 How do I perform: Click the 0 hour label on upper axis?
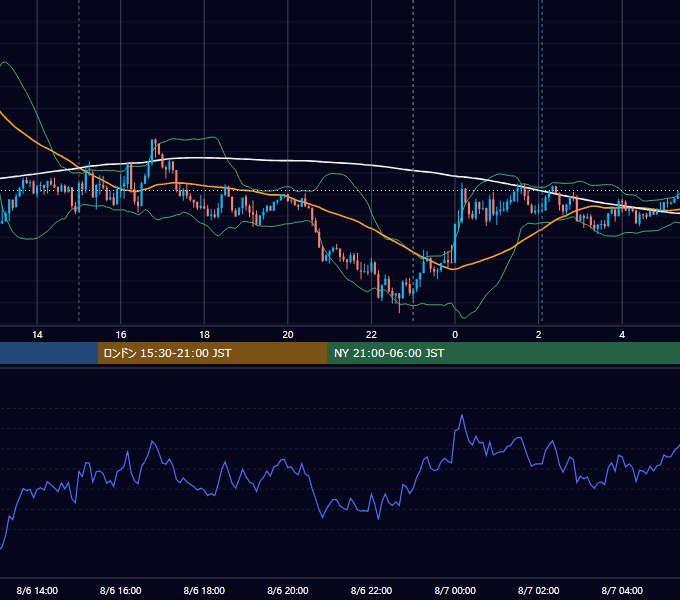(x=455, y=335)
